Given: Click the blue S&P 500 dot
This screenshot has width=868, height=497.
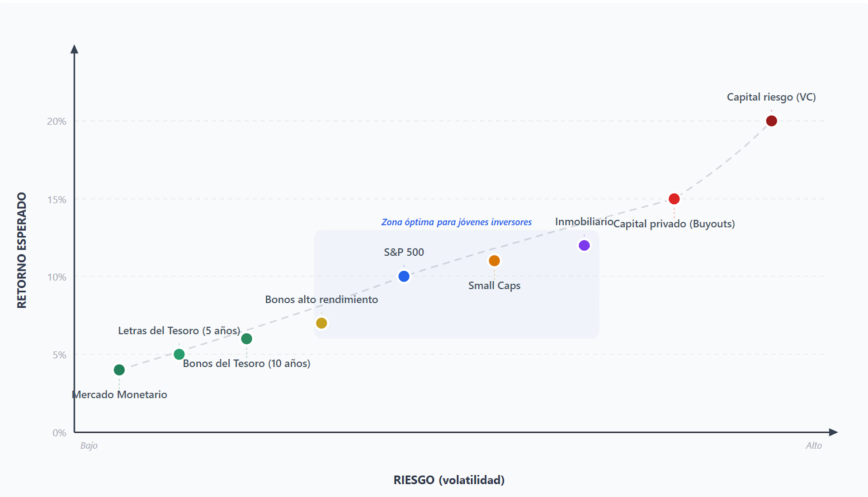Looking at the screenshot, I should pyautogui.click(x=404, y=277).
